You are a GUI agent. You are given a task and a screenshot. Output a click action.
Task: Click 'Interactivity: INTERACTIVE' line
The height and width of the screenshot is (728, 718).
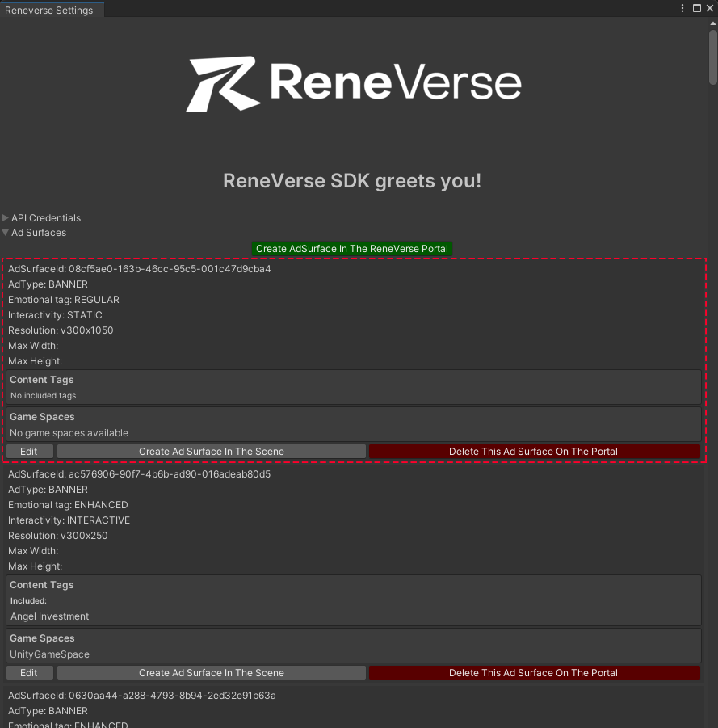tap(69, 520)
